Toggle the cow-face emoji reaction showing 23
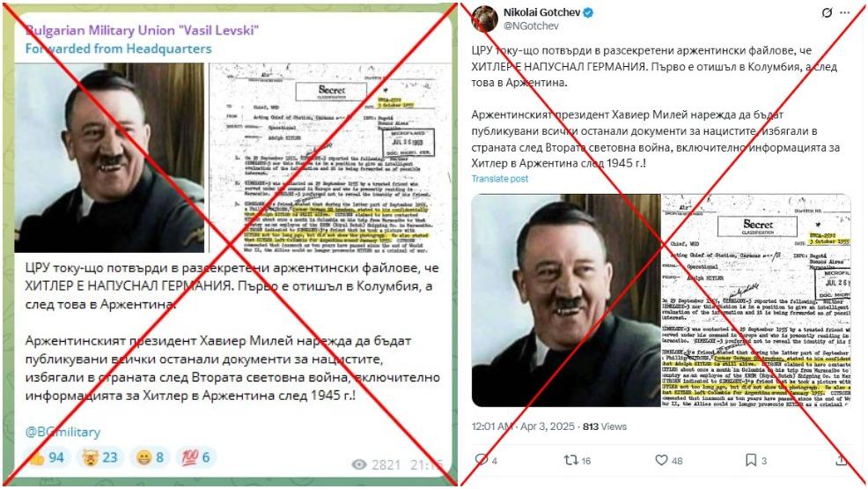This screenshot has width=868, height=489. pyautogui.click(x=99, y=457)
